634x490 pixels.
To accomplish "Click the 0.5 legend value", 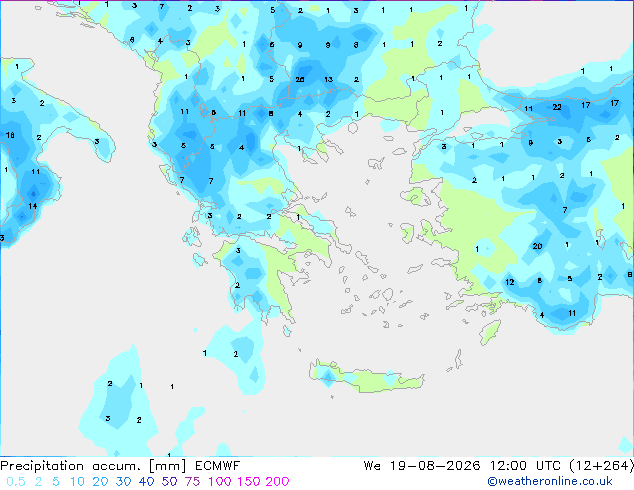I will click(16, 482).
